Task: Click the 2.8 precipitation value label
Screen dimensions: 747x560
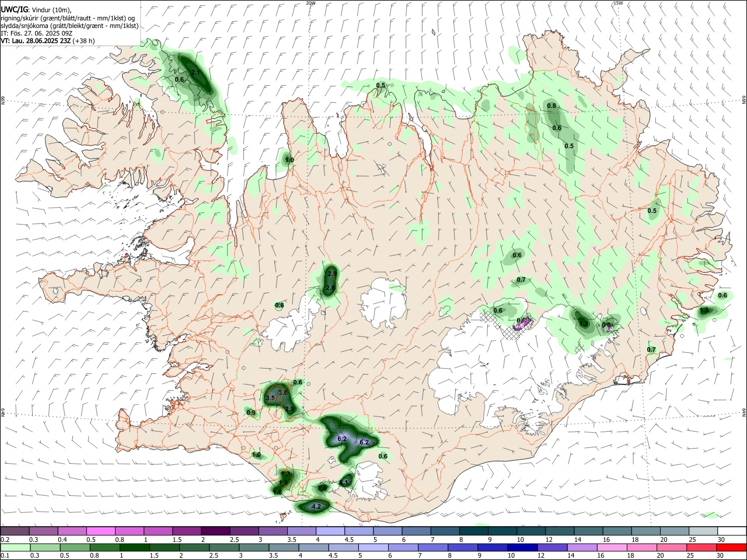Action: [330, 288]
